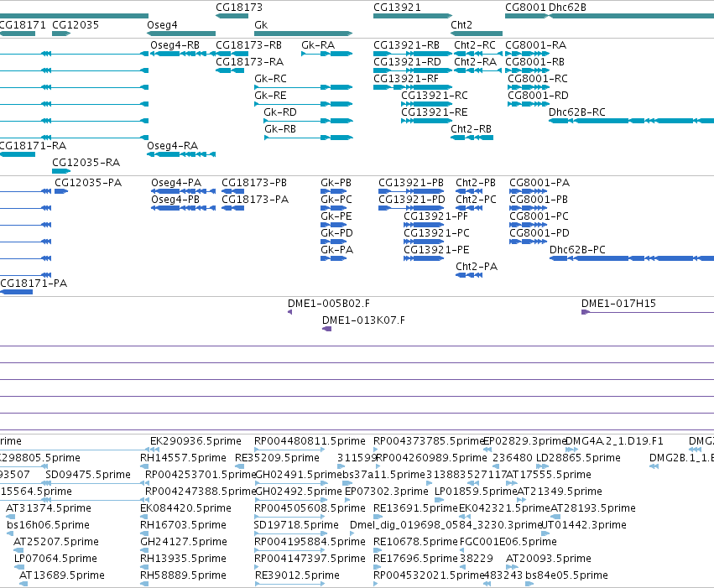This screenshot has width=714, height=588.
Task: Open transcript Gk-RD
Action: 280,112
